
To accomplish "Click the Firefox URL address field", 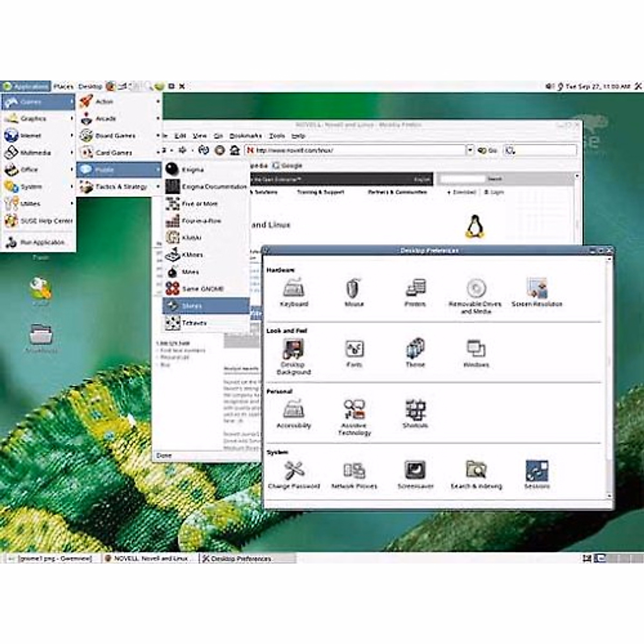I will pos(354,151).
